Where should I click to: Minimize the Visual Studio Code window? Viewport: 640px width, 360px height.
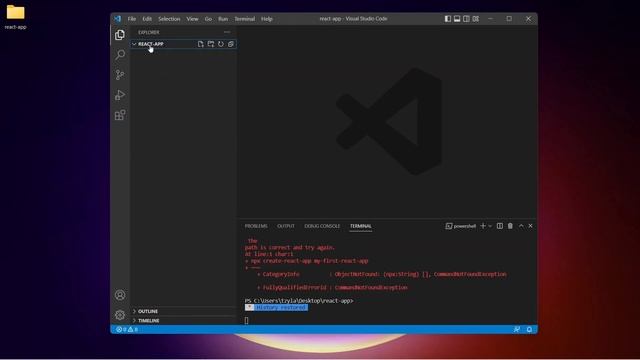490,19
